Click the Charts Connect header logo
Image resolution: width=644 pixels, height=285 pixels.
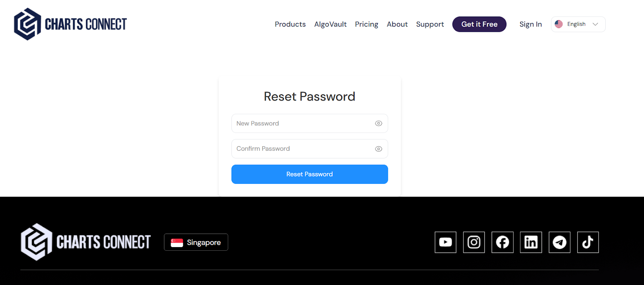tap(70, 24)
